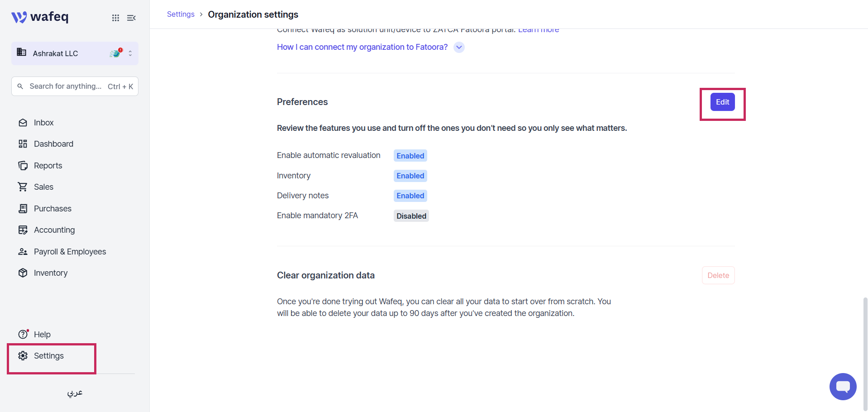The height and width of the screenshot is (412, 868).
Task: Open Reports in the sidebar
Action: pos(48,166)
